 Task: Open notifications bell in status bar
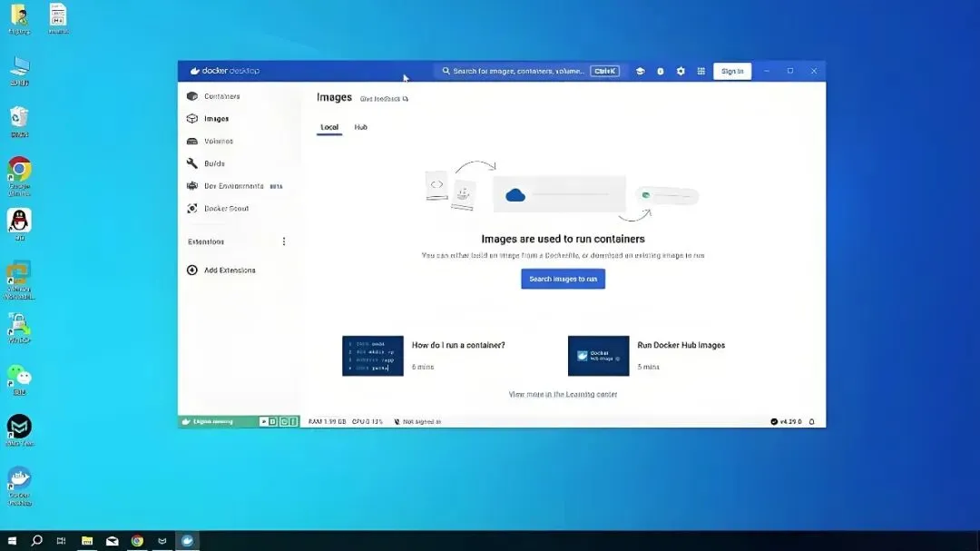click(812, 421)
